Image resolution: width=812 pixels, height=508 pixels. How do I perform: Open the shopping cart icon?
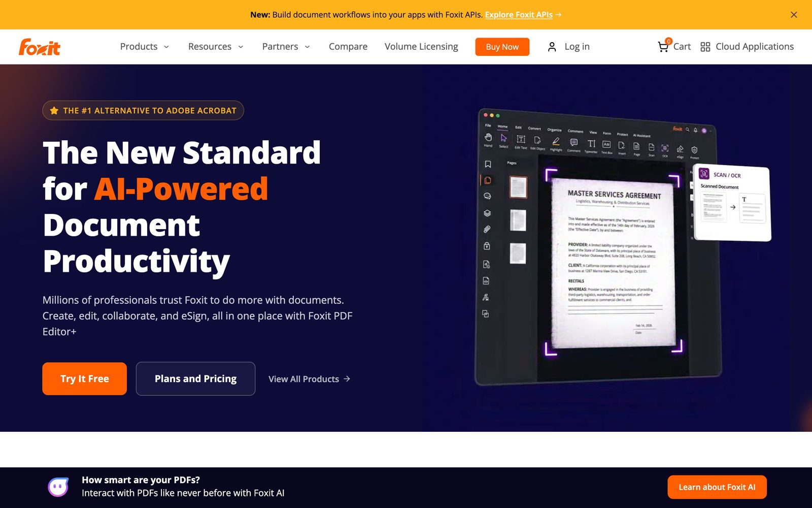tap(663, 46)
